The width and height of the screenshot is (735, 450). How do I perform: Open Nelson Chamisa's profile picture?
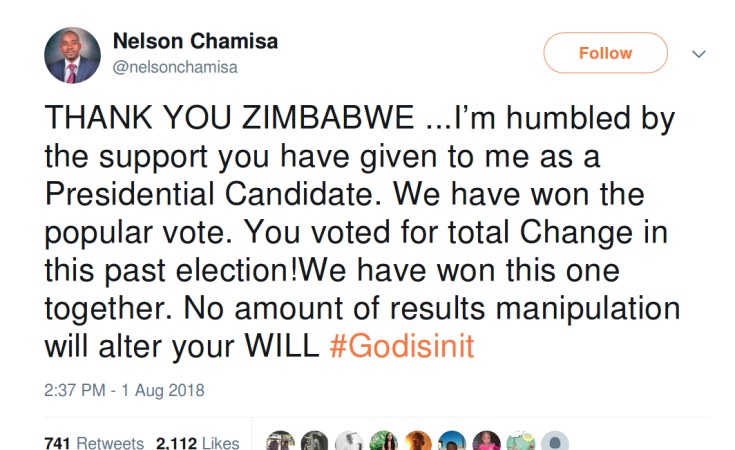point(72,54)
